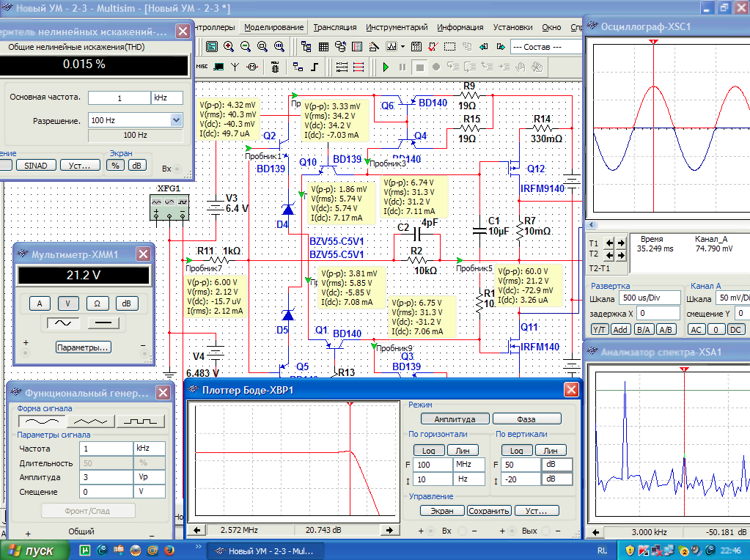Expand the Grapher icon dropdown arrow
Screen dimensions: 750x560
402,46
